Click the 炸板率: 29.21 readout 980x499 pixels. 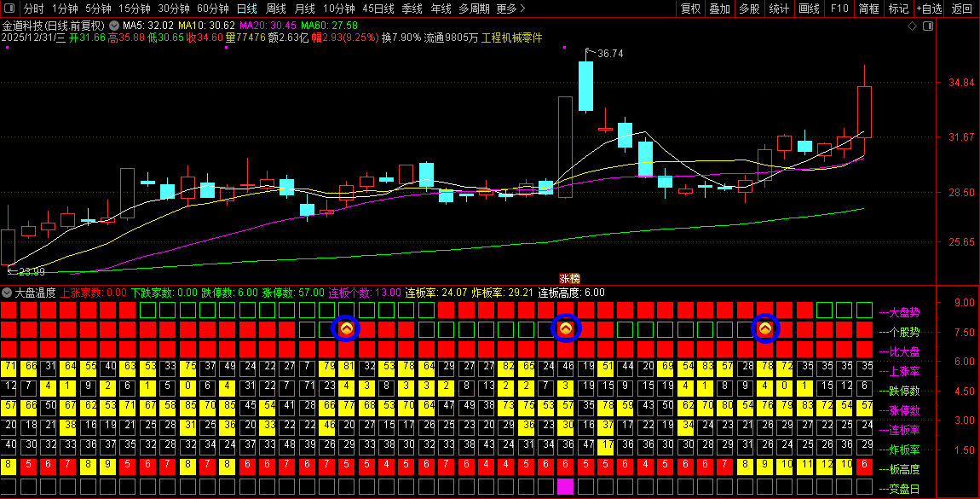pos(503,293)
